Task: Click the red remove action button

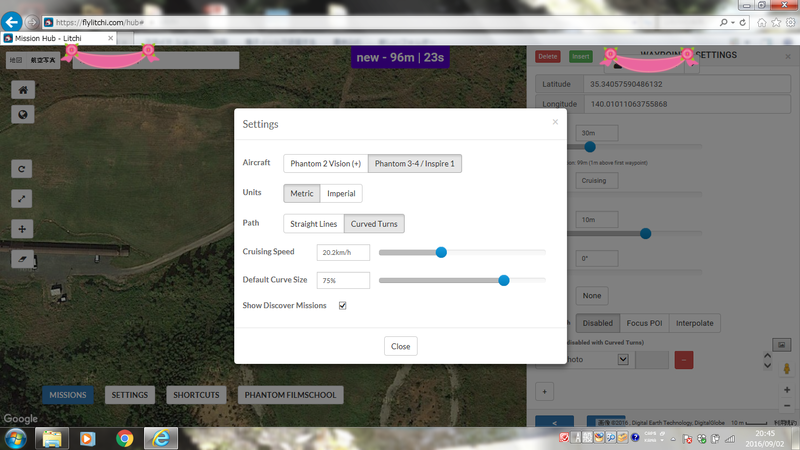Action: (684, 360)
